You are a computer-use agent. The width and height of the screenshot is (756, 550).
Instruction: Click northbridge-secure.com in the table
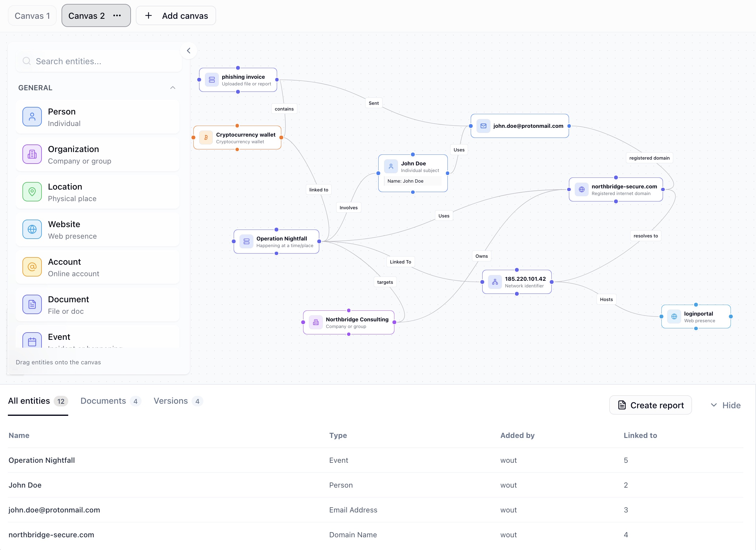(51, 535)
